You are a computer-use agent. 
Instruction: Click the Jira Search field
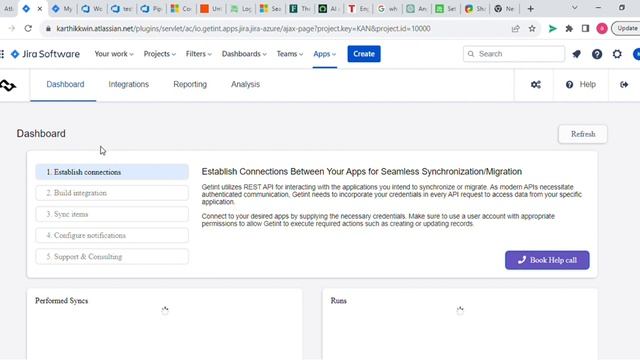pyautogui.click(x=513, y=54)
